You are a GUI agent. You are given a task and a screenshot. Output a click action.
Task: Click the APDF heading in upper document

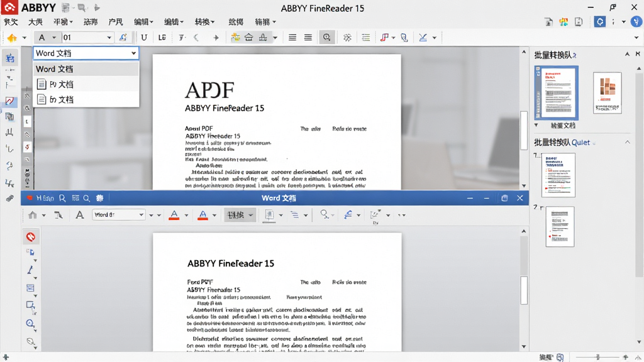[209, 90]
